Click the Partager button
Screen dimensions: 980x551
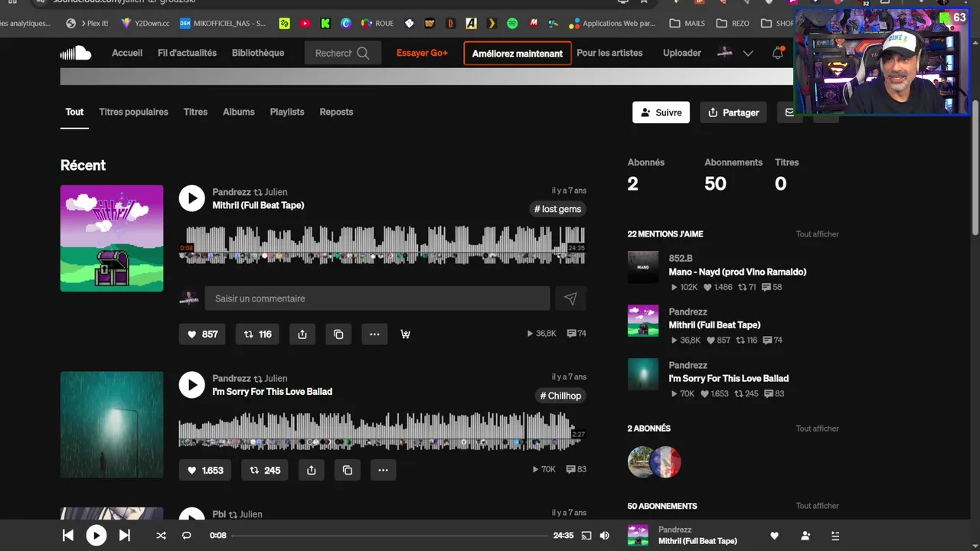coord(733,112)
